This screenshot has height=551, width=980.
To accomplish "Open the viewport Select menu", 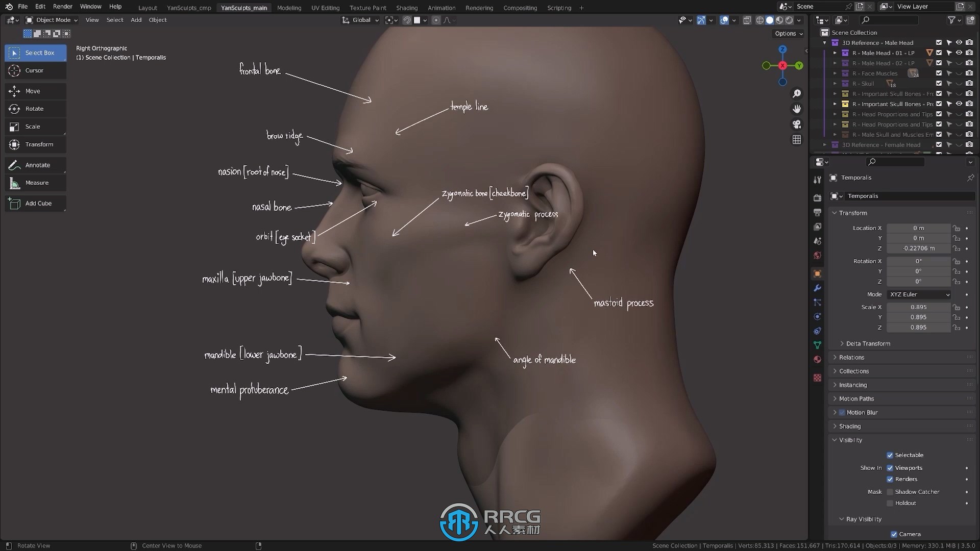I will [115, 20].
